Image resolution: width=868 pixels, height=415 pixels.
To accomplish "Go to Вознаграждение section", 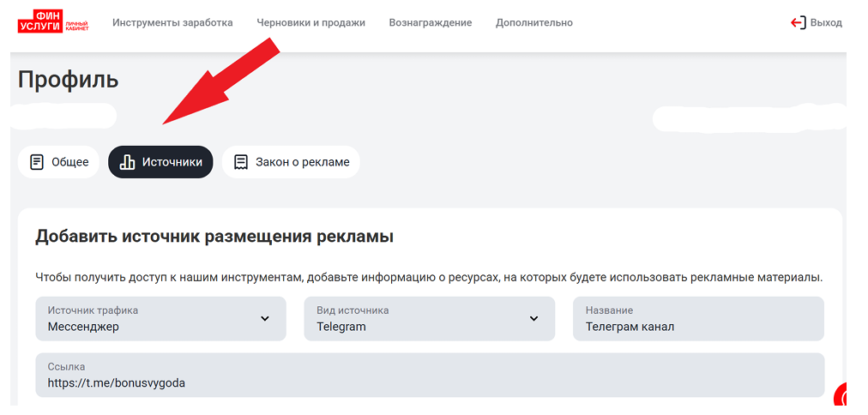I will (430, 23).
